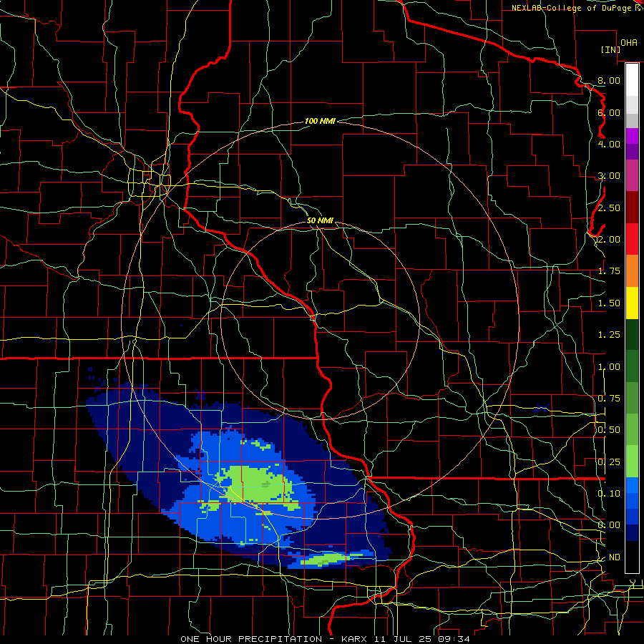
Task: Click the 4.00 legend value
Action: [609, 144]
